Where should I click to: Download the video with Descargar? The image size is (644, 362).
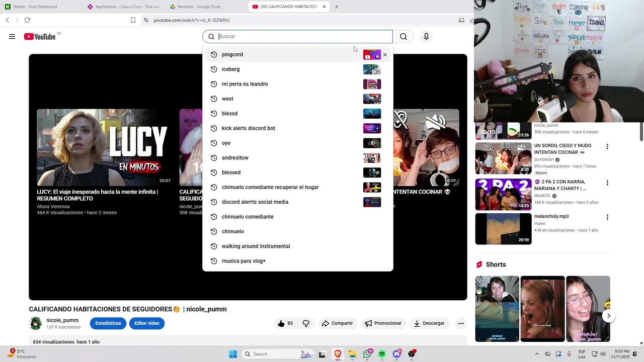click(429, 323)
